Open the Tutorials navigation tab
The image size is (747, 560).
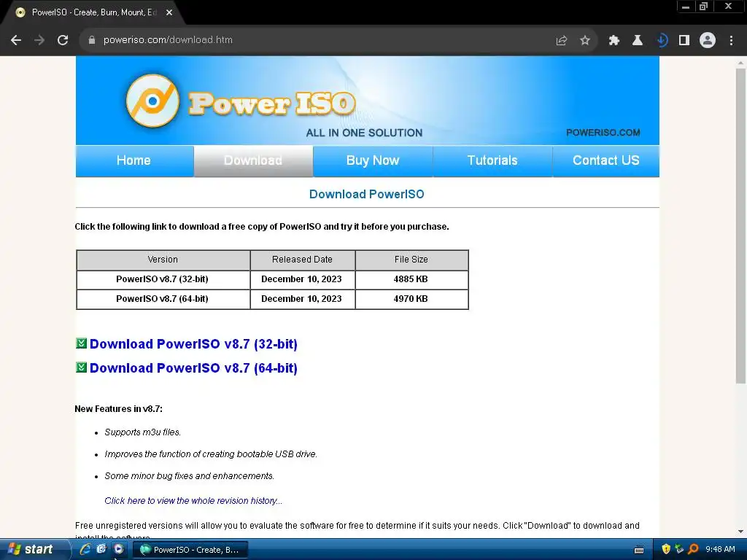(x=492, y=161)
